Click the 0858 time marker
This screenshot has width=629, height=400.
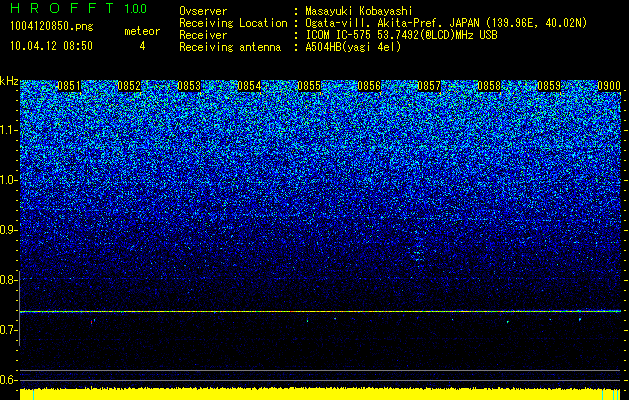point(489,86)
